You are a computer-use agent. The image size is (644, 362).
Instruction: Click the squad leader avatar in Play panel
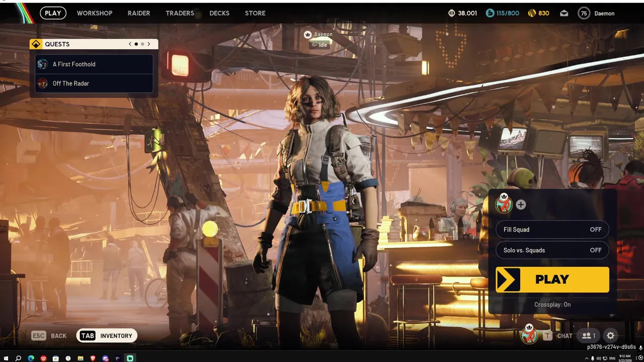click(x=504, y=204)
